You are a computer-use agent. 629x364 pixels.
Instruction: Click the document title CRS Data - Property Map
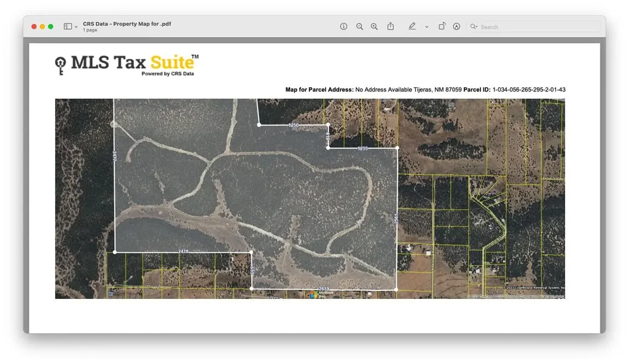tap(127, 23)
